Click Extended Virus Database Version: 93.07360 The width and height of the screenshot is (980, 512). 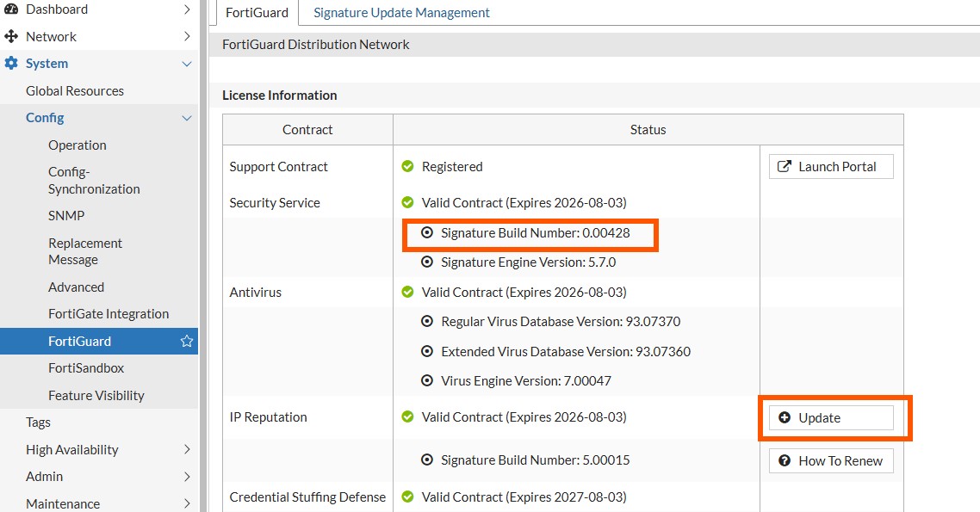coord(566,352)
